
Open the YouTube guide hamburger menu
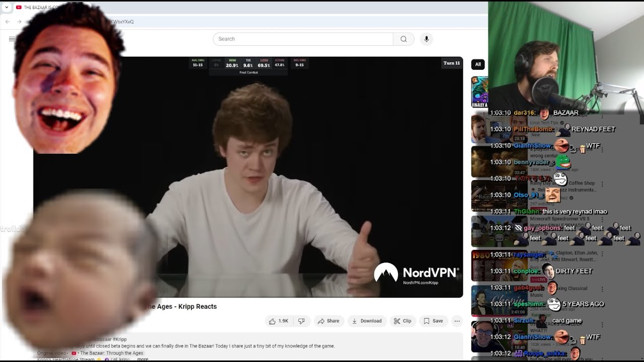click(x=12, y=39)
